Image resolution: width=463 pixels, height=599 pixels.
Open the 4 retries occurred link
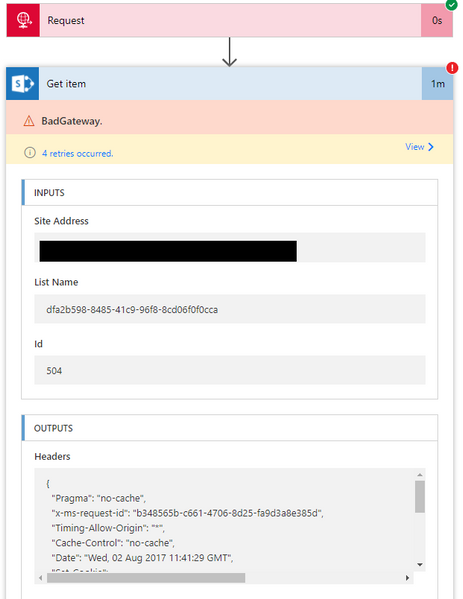pos(78,154)
